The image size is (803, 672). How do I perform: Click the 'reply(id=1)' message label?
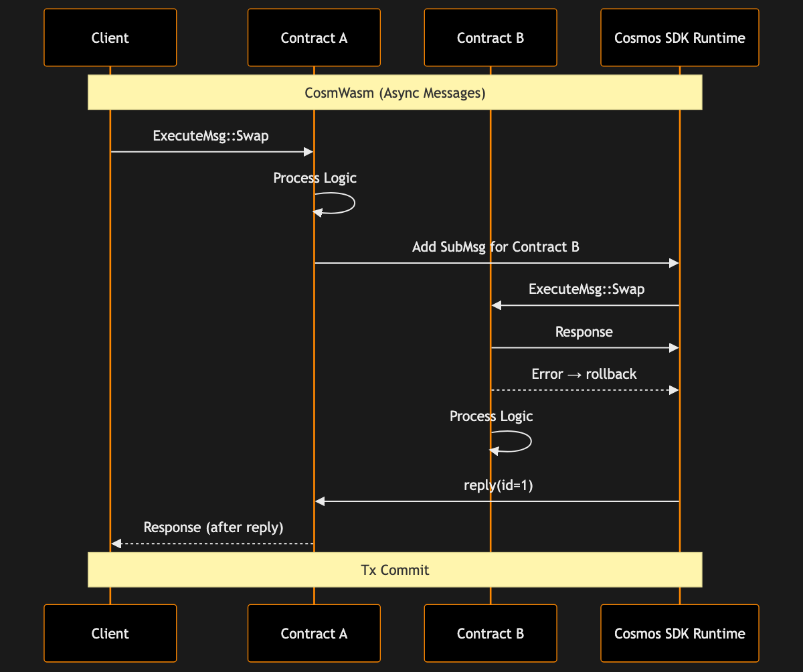tap(499, 485)
